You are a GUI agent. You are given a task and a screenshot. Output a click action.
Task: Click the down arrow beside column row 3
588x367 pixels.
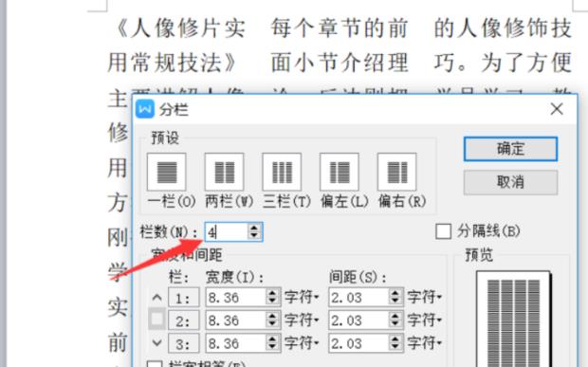(x=157, y=342)
